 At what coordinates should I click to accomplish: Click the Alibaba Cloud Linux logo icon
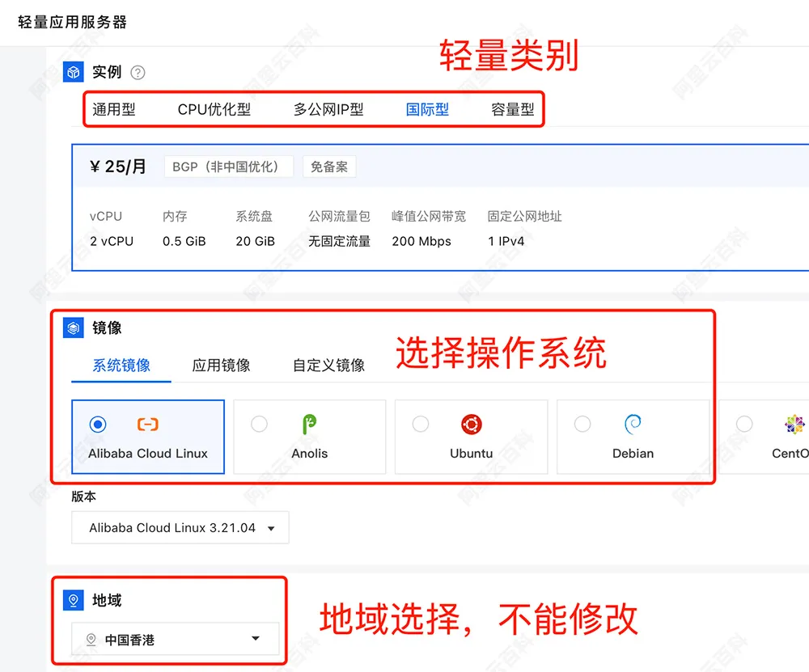148,424
